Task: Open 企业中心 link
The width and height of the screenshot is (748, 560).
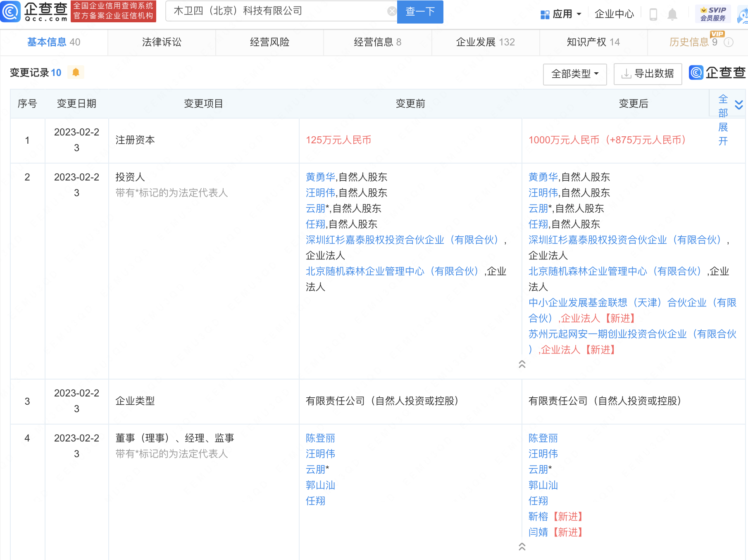Action: 614,14
